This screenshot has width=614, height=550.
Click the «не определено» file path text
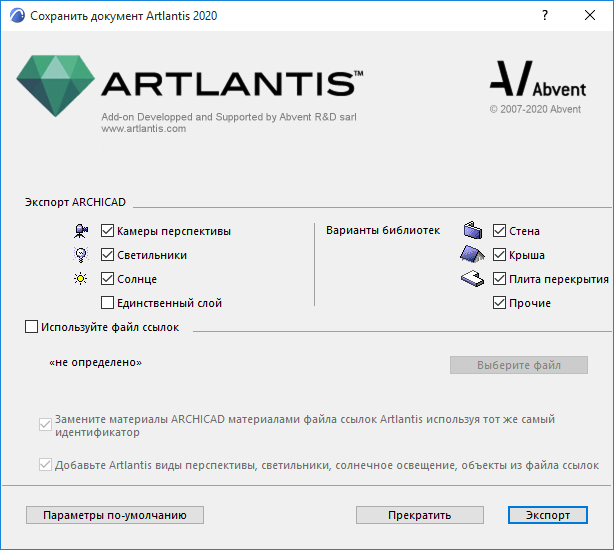point(95,362)
